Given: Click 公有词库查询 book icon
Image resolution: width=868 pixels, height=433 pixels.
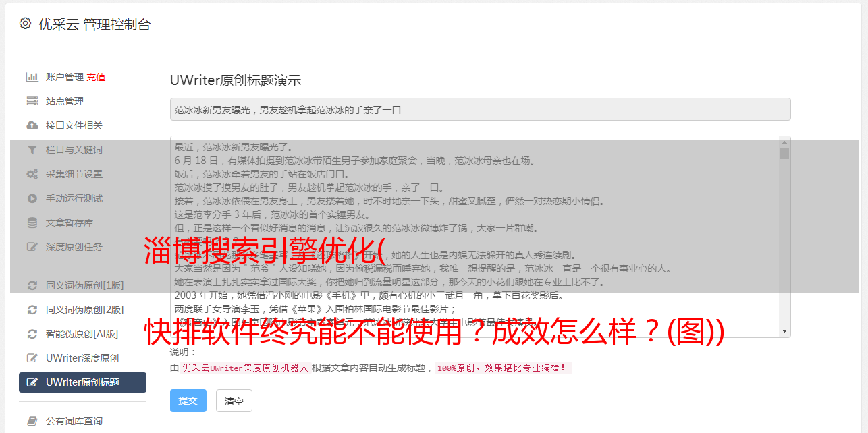Looking at the screenshot, I should (32, 421).
